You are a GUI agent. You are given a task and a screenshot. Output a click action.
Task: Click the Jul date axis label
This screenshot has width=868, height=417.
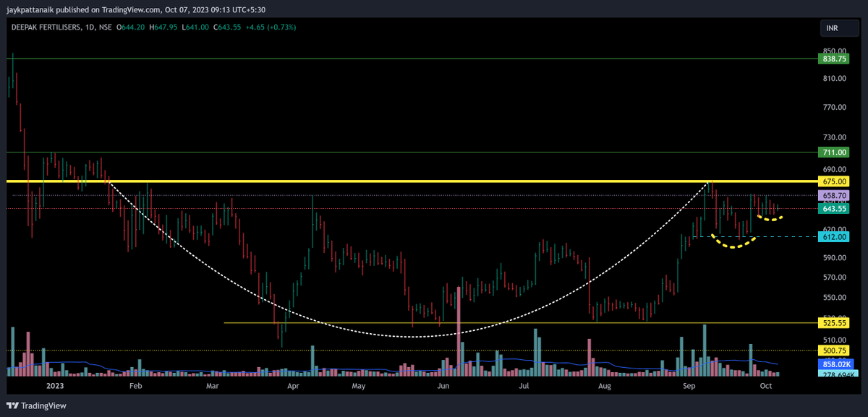point(525,387)
